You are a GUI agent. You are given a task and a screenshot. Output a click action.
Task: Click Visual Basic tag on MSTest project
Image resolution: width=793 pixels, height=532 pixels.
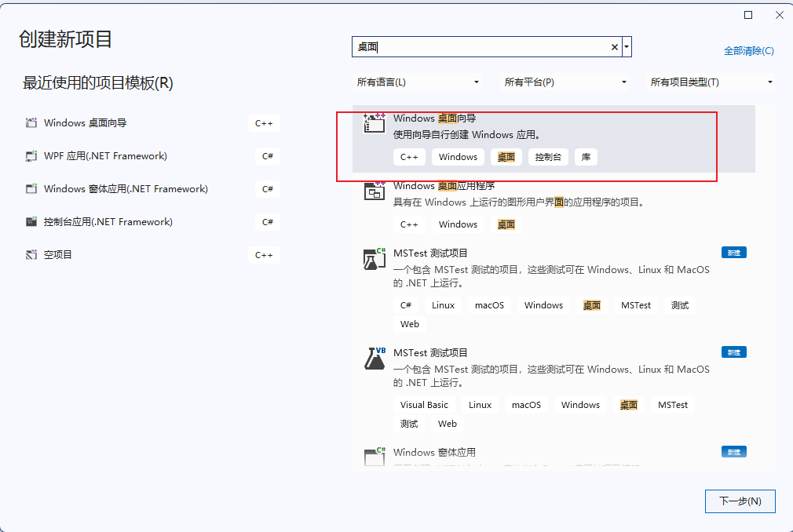click(x=424, y=405)
